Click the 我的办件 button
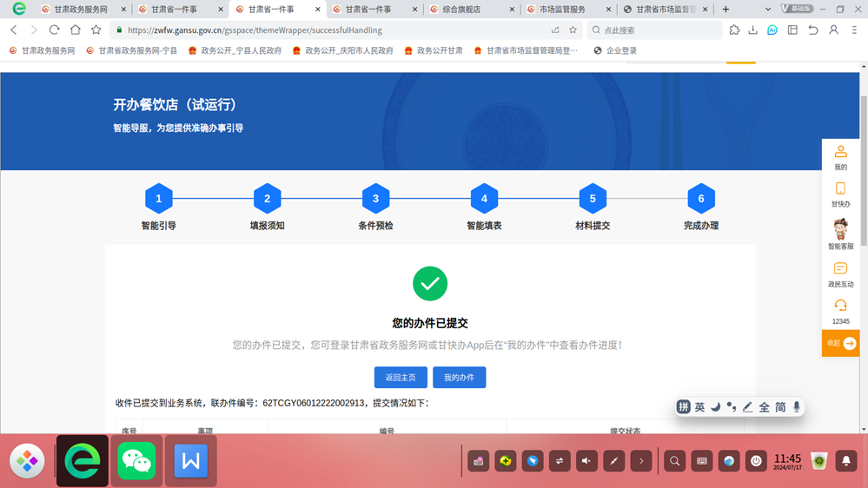Image resolution: width=868 pixels, height=488 pixels. pos(460,378)
